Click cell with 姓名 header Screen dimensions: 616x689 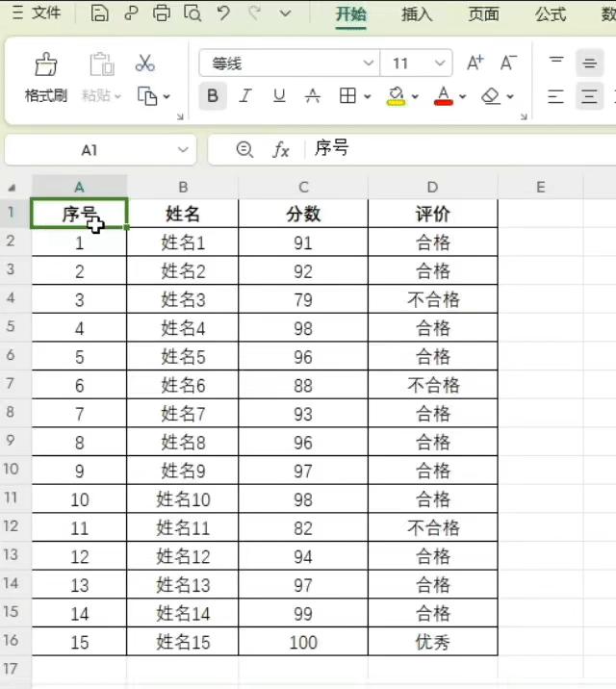(183, 214)
